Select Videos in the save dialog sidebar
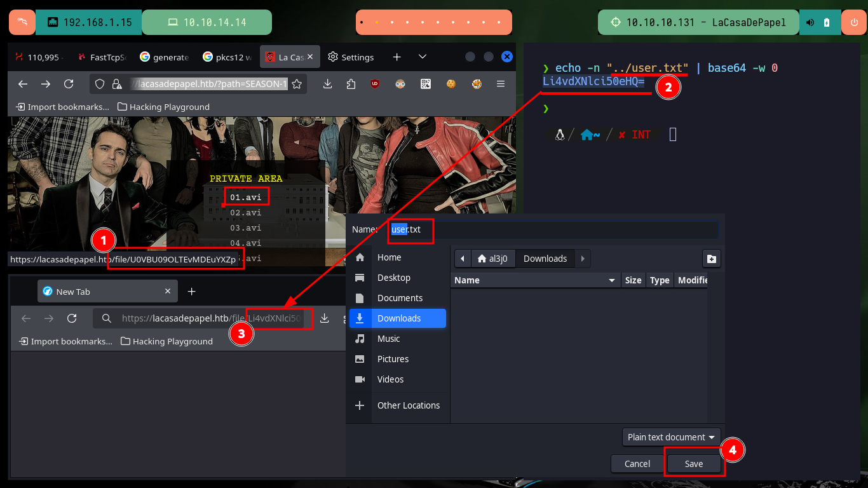 point(398,379)
